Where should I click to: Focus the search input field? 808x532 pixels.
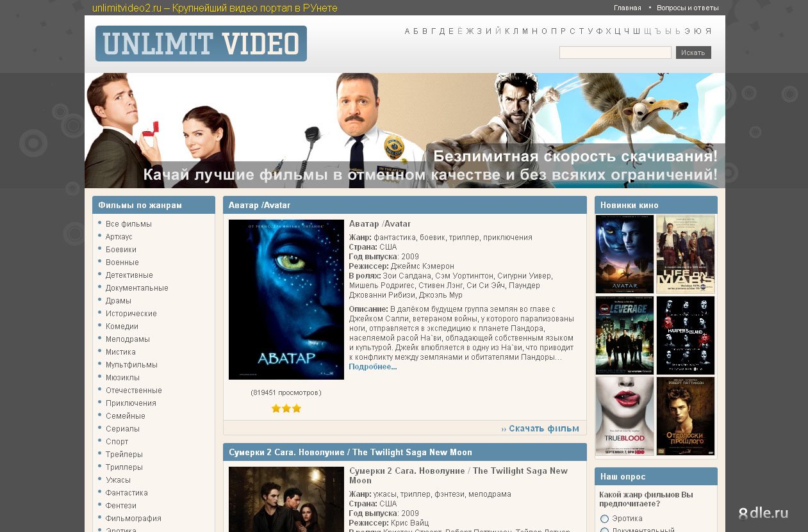click(615, 52)
